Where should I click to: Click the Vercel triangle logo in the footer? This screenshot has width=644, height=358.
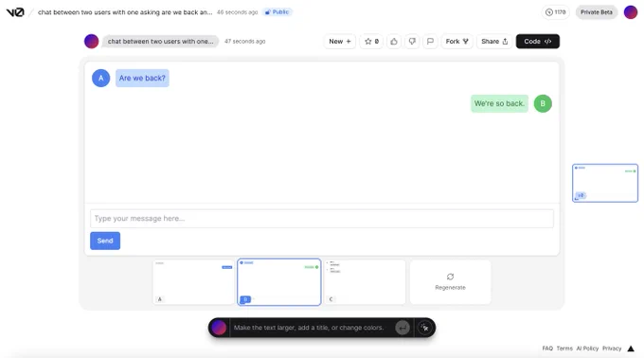[x=631, y=349]
